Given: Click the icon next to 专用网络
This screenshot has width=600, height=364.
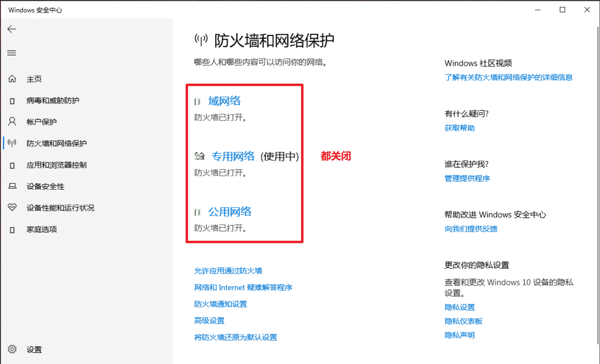Looking at the screenshot, I should coord(199,156).
